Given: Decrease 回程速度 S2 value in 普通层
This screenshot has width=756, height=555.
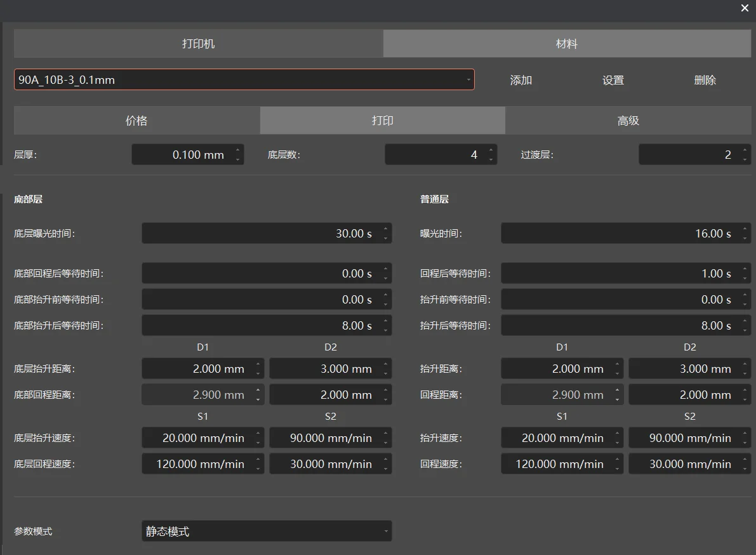Looking at the screenshot, I should click(x=745, y=469).
